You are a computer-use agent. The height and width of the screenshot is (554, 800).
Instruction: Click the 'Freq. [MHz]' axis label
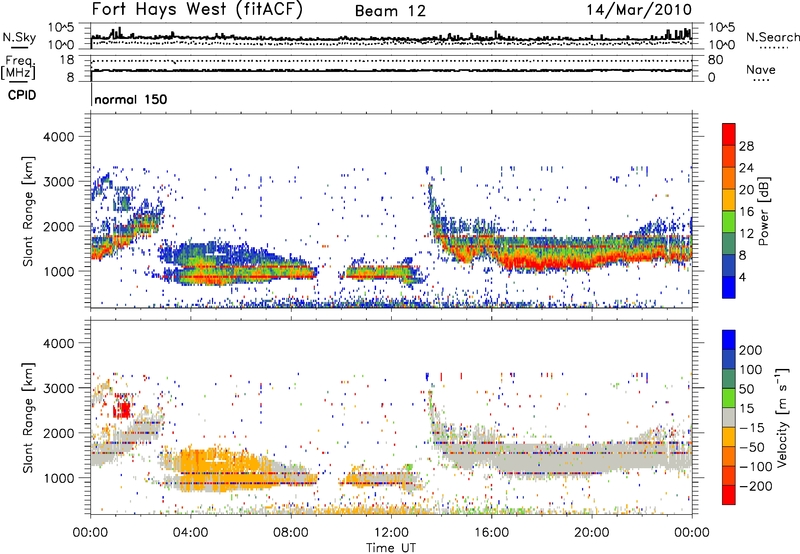coord(20,67)
